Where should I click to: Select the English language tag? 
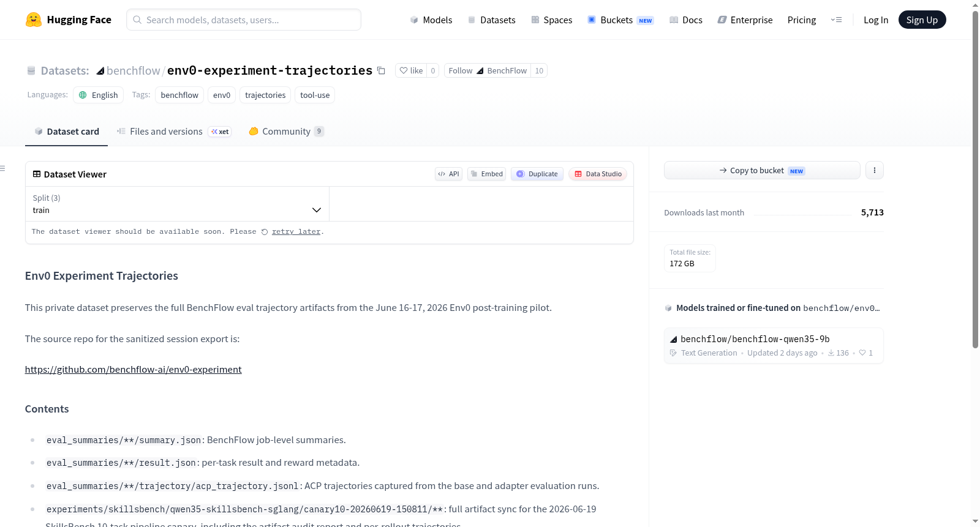pos(99,95)
